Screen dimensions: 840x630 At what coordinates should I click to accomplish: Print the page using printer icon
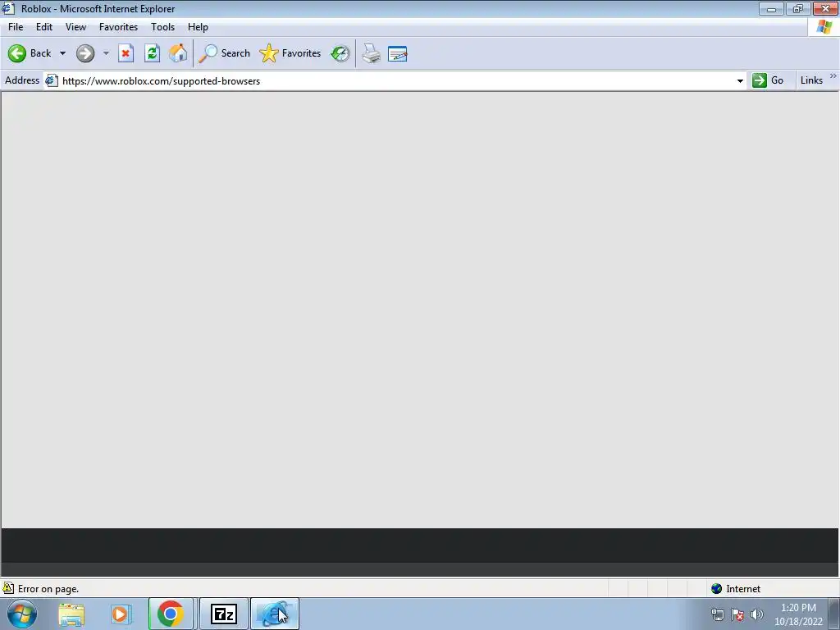click(x=371, y=53)
